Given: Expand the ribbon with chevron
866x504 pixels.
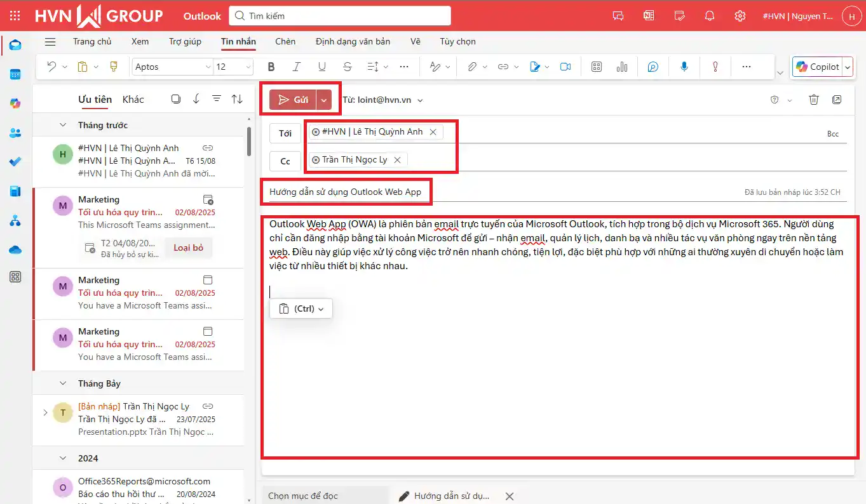Looking at the screenshot, I should (780, 73).
